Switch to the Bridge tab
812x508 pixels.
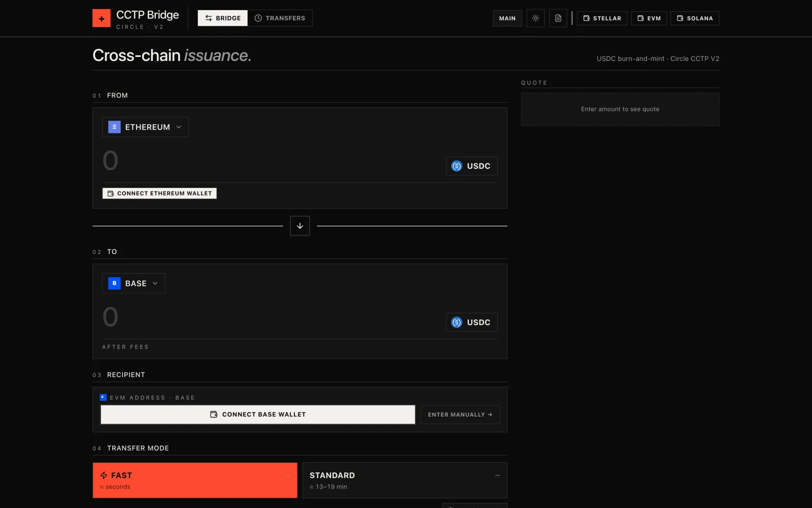coord(223,18)
